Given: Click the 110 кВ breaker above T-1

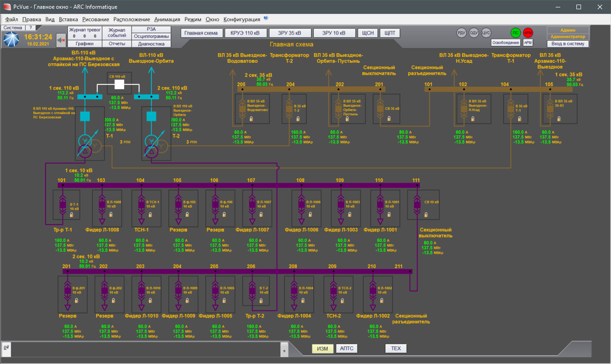Looking at the screenshot, I should (85, 116).
